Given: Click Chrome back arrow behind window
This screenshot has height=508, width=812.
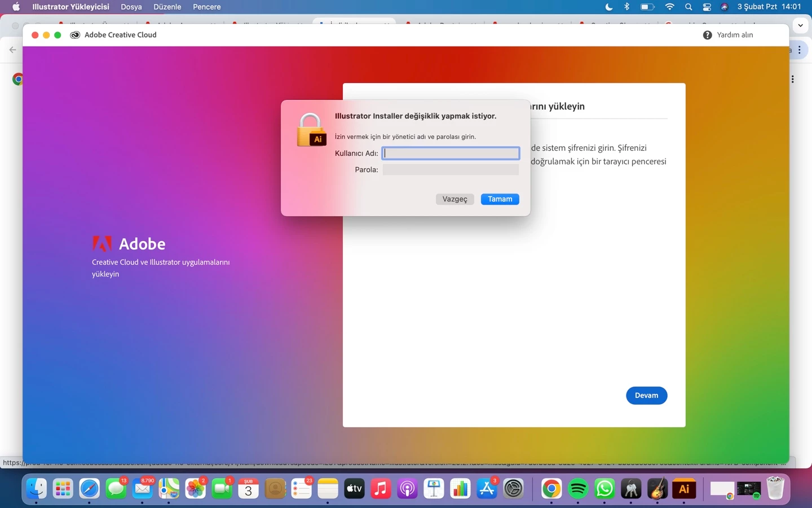Looking at the screenshot, I should pyautogui.click(x=13, y=50).
